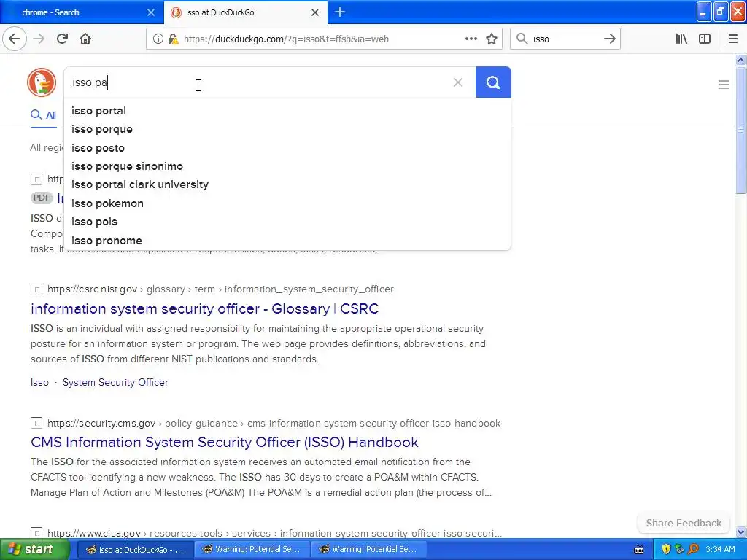Choose suggestion 'isso portal clark university'
The image size is (747, 560).
point(287,184)
